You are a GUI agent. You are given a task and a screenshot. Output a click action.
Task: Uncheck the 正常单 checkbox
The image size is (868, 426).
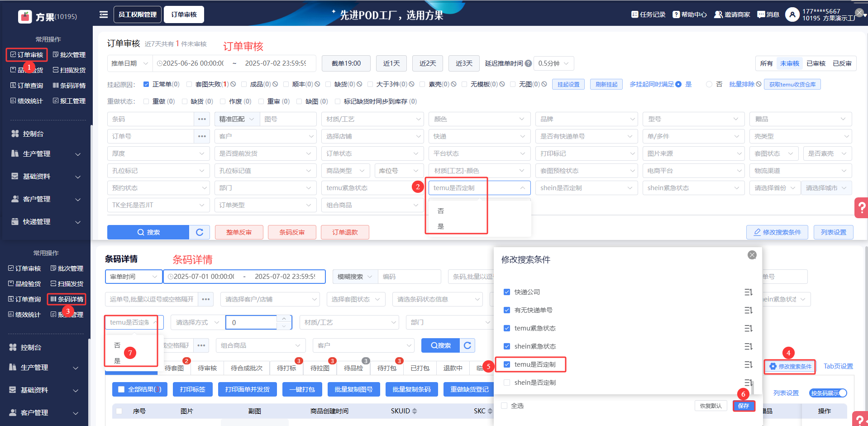click(x=146, y=84)
